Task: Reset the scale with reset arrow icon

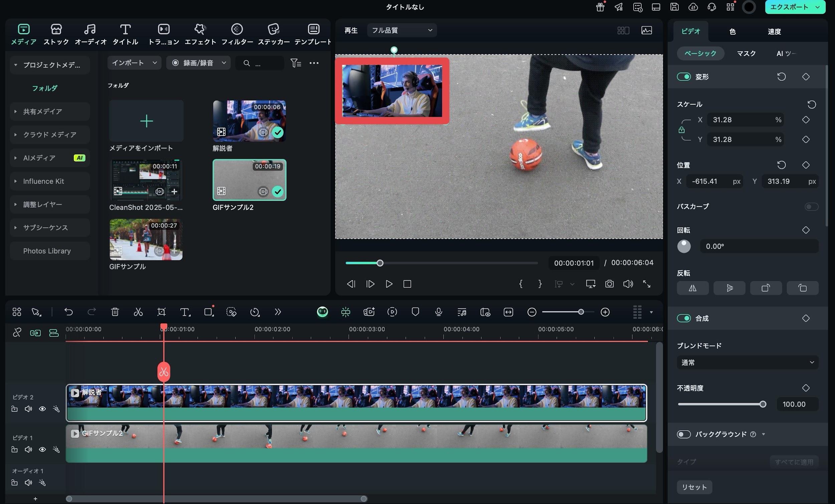Action: pos(811,104)
